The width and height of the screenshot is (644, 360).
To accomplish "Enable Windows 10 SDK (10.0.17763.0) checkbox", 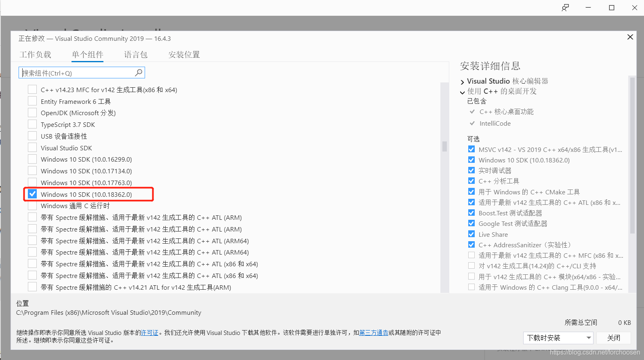I will point(32,182).
